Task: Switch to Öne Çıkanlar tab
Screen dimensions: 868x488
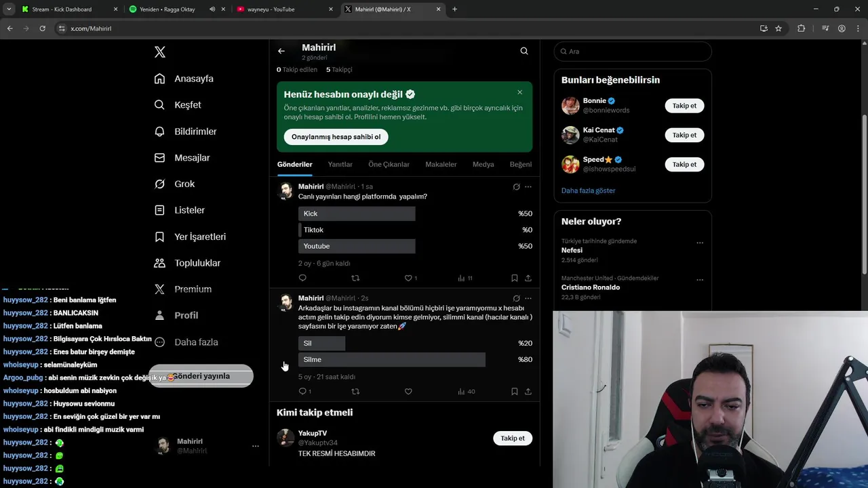Action: pyautogui.click(x=389, y=164)
